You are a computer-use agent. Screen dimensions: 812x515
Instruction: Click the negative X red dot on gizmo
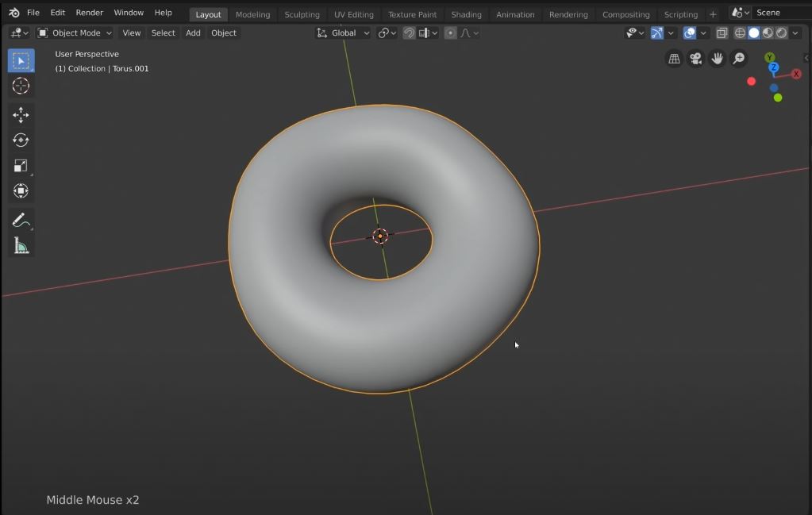pos(752,81)
